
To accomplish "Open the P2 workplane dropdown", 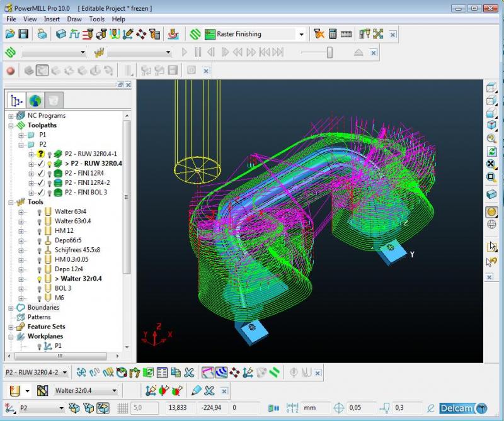I will click(x=61, y=408).
